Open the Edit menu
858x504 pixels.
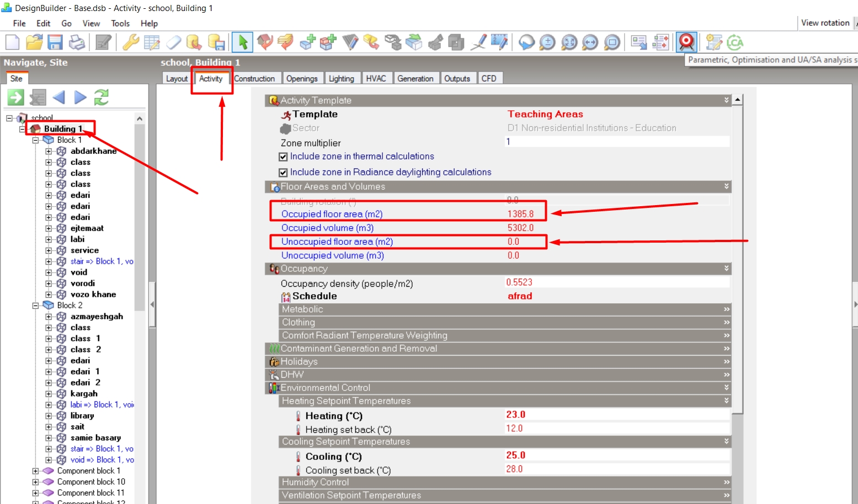43,23
